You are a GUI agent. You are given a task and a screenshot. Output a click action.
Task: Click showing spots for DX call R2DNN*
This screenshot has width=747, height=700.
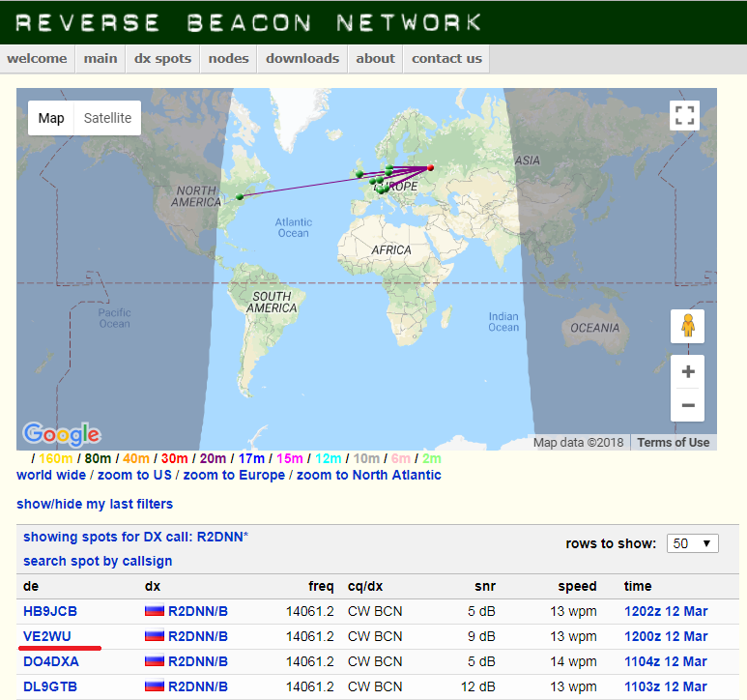[136, 537]
